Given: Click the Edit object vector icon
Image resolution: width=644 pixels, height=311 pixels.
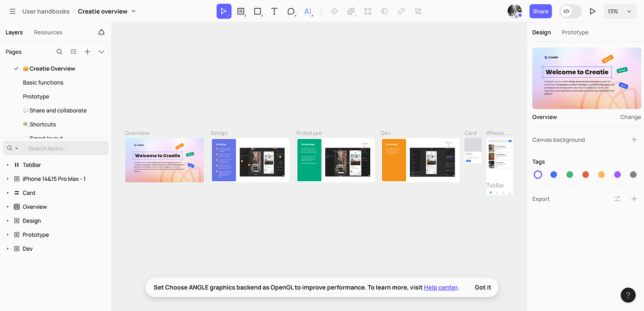Looking at the screenshot, I should point(368,11).
